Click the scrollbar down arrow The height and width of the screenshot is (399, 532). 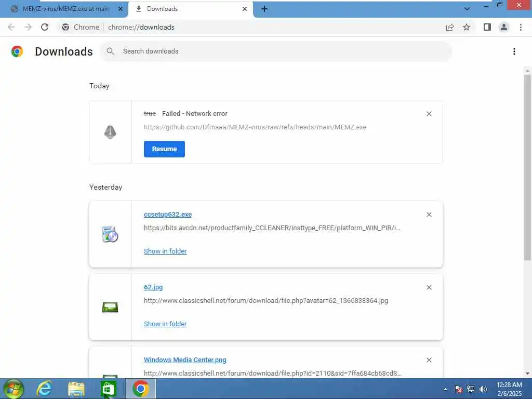[x=527, y=374]
